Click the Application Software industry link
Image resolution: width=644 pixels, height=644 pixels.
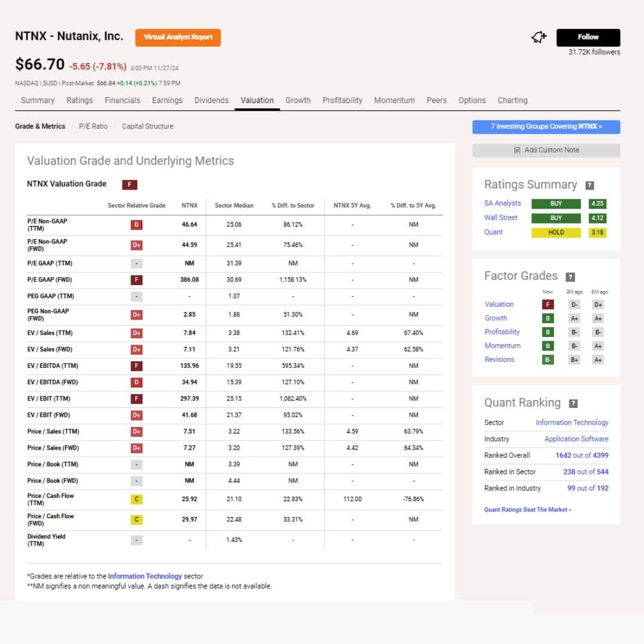[576, 439]
